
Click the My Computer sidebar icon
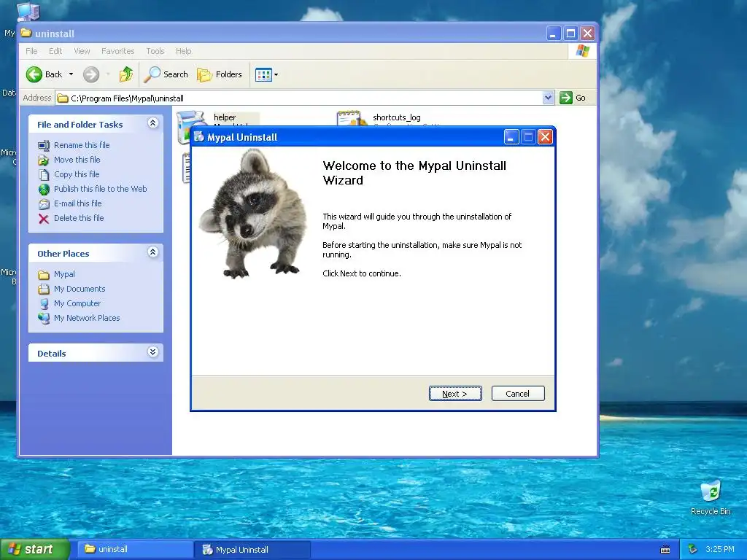tap(44, 304)
